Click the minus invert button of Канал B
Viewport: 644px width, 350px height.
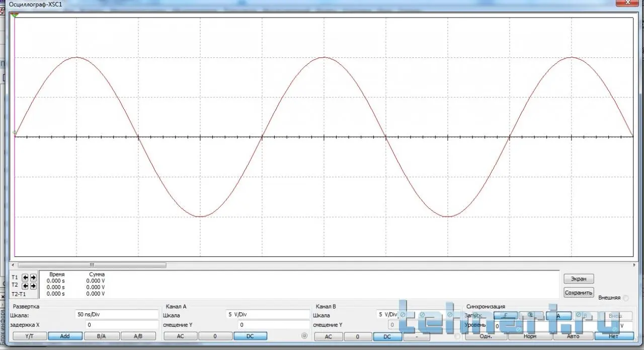point(417,336)
